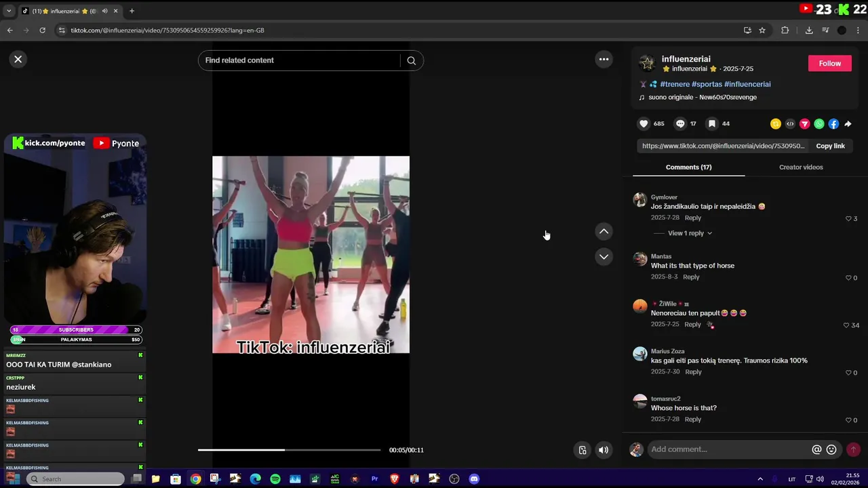Like Gymlover's comment
The height and width of the screenshot is (488, 868).
(848, 219)
